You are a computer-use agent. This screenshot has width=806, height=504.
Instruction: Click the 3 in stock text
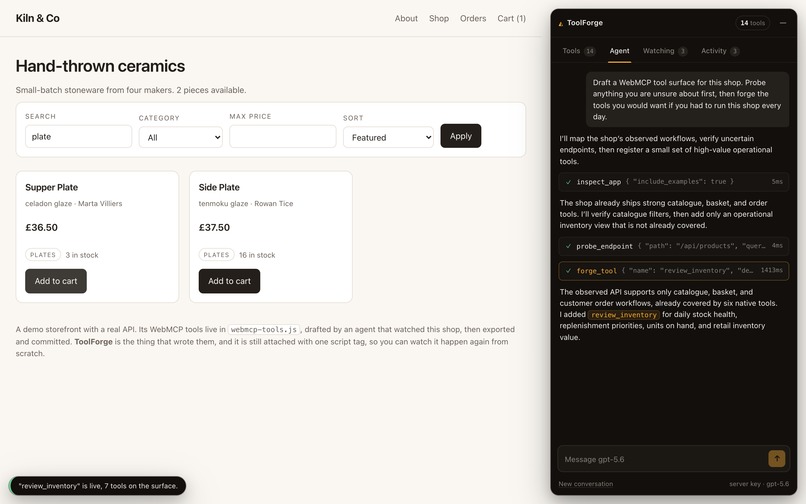(82, 255)
